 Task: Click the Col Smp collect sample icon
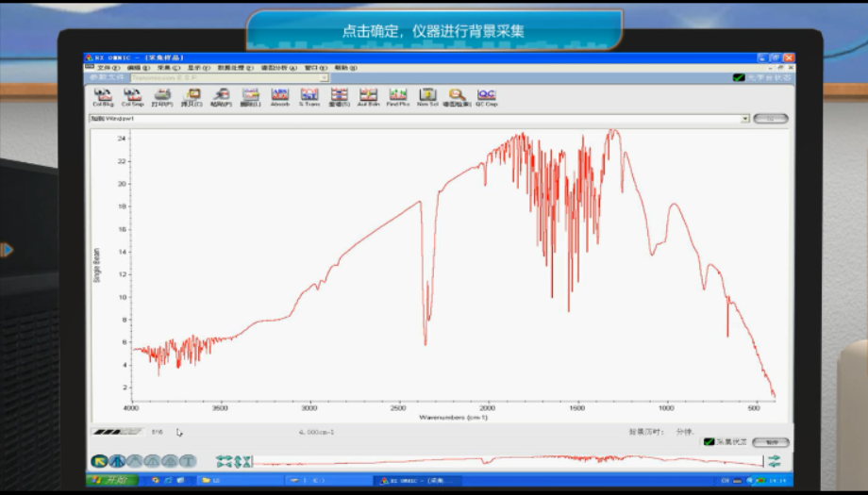132,96
